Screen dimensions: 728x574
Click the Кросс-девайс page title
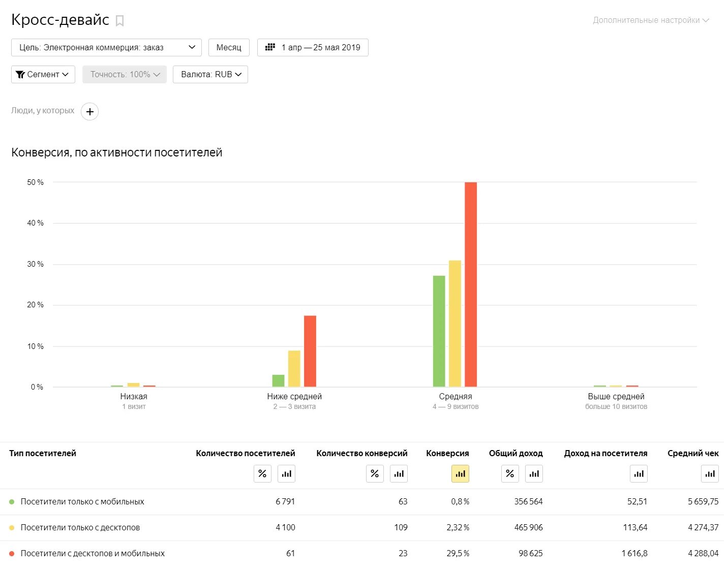tap(60, 20)
